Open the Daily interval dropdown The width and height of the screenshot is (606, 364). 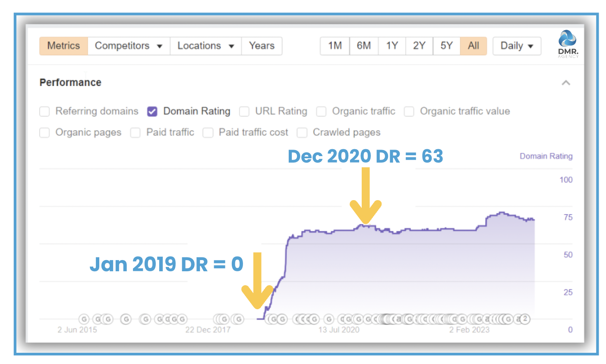click(x=517, y=46)
